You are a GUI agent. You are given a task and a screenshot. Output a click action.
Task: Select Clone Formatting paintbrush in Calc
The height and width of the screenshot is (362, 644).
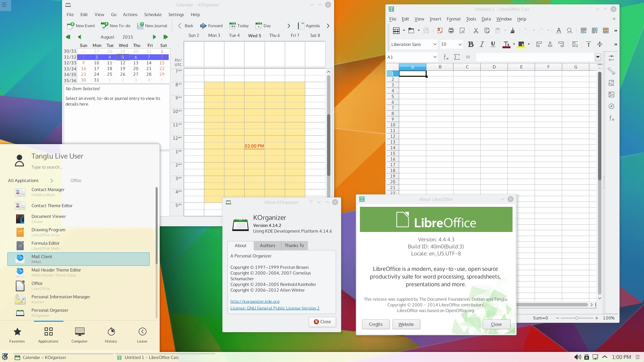tap(513, 31)
